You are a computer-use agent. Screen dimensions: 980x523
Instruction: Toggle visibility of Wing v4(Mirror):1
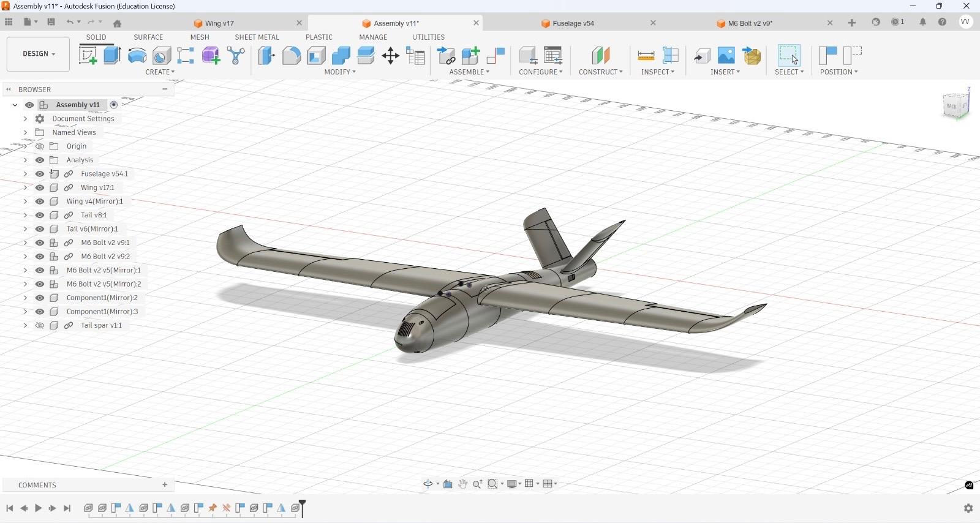[40, 201]
